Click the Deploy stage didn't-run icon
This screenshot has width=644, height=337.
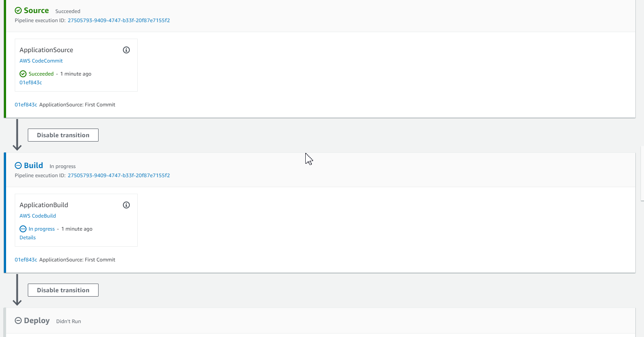click(18, 320)
